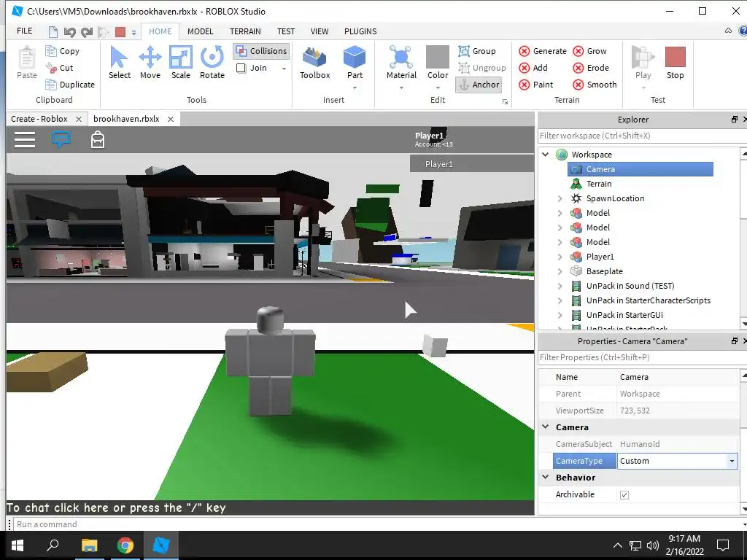Insert a new Part

pyautogui.click(x=355, y=63)
